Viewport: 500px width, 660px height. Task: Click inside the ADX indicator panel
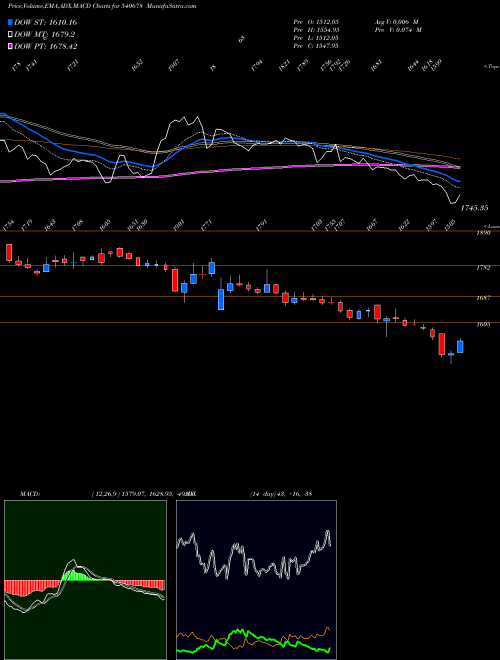click(x=256, y=580)
